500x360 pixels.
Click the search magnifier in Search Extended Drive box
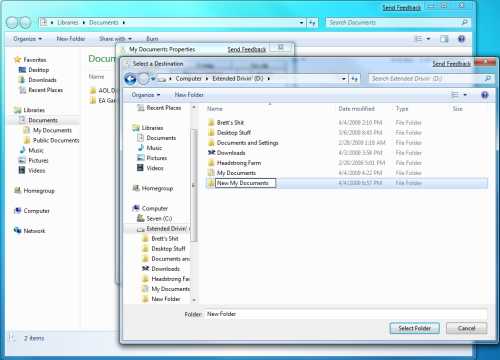(x=487, y=79)
